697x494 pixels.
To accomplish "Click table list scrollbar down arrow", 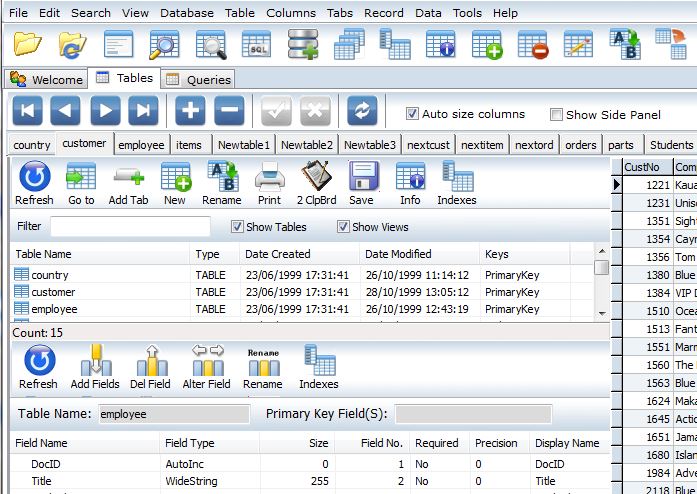I will pyautogui.click(x=602, y=313).
